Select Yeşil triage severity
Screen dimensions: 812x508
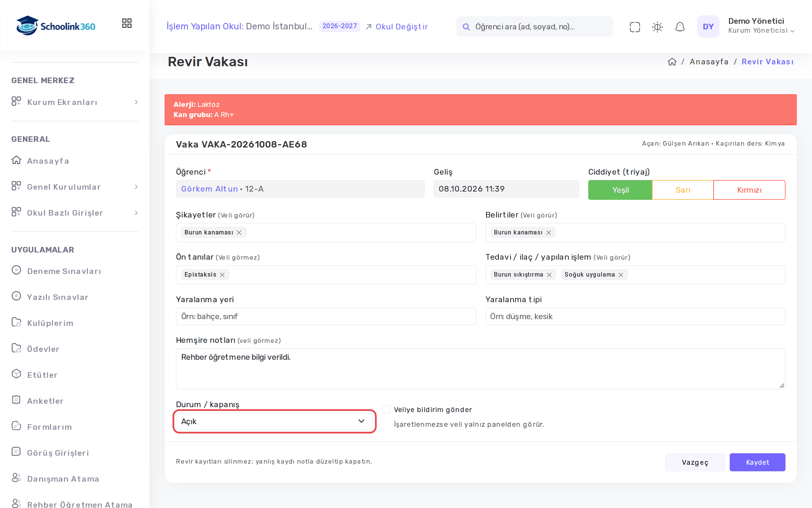pyautogui.click(x=620, y=190)
